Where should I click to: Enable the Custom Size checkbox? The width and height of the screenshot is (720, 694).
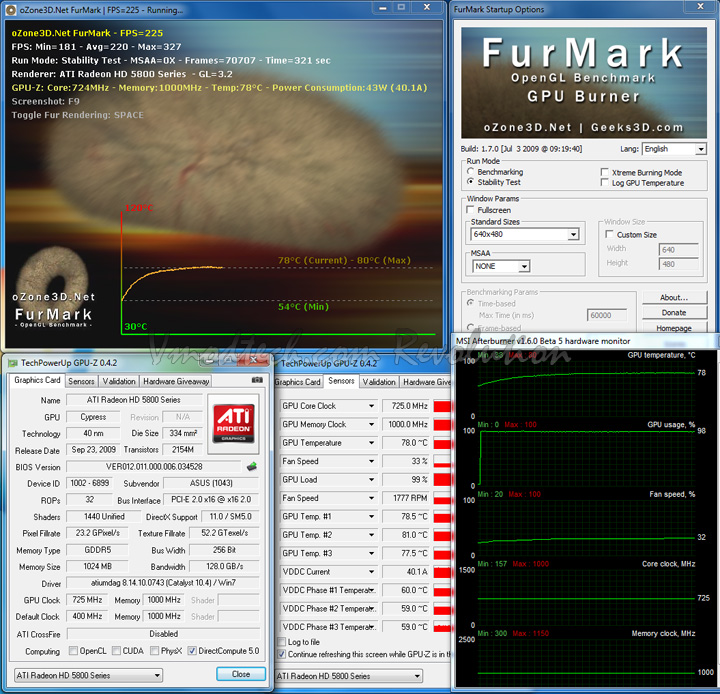pos(609,235)
